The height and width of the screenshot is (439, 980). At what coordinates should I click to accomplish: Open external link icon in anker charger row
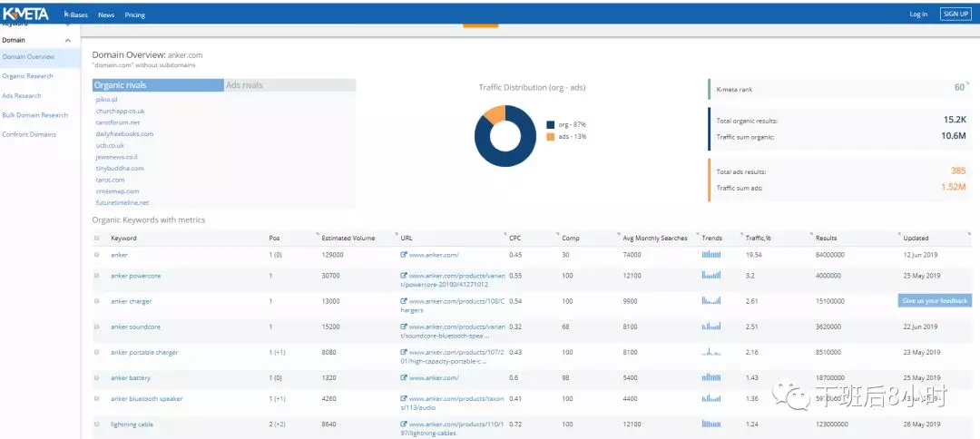click(x=404, y=301)
